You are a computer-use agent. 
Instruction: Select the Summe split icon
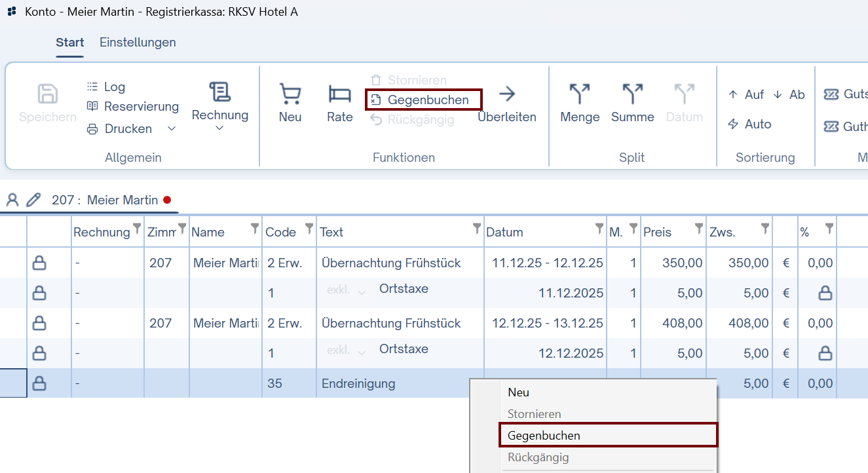coord(632,94)
